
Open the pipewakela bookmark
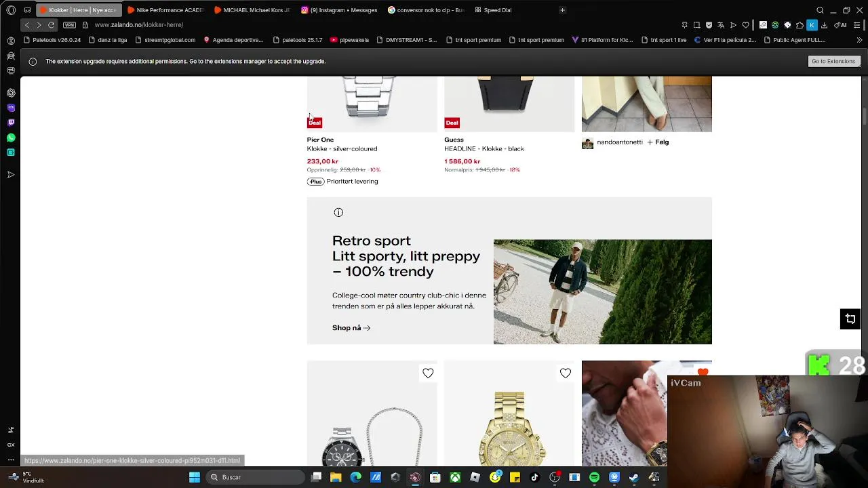[349, 40]
